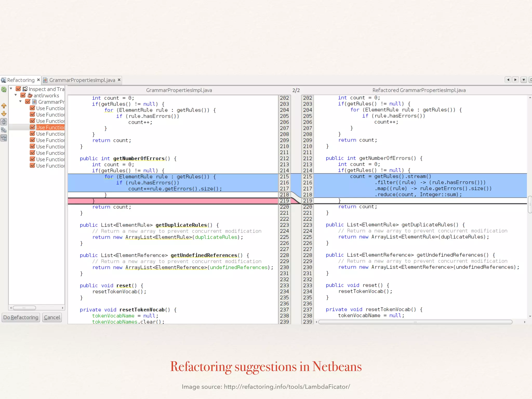
Task: Switch to logical view icon in sidebar
Action: [4, 130]
